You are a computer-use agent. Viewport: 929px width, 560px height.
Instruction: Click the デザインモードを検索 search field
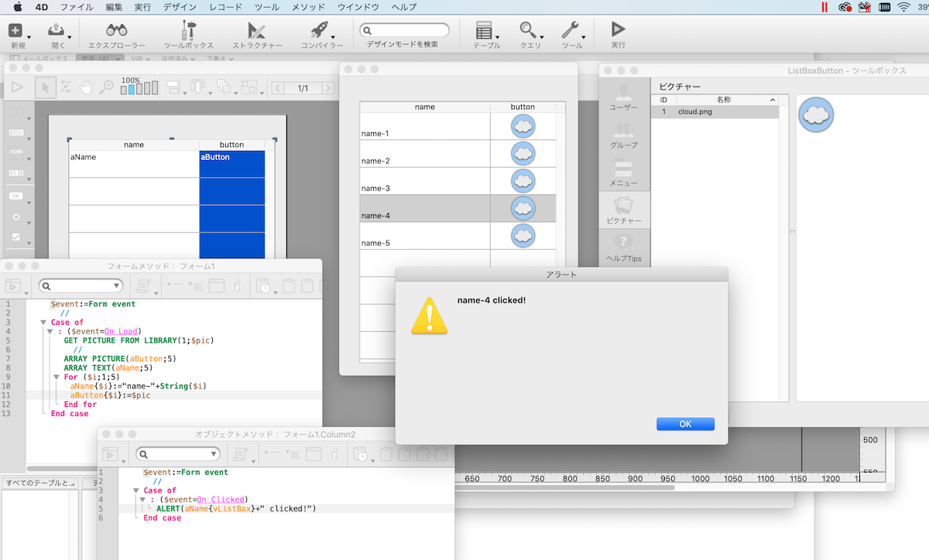click(x=406, y=30)
